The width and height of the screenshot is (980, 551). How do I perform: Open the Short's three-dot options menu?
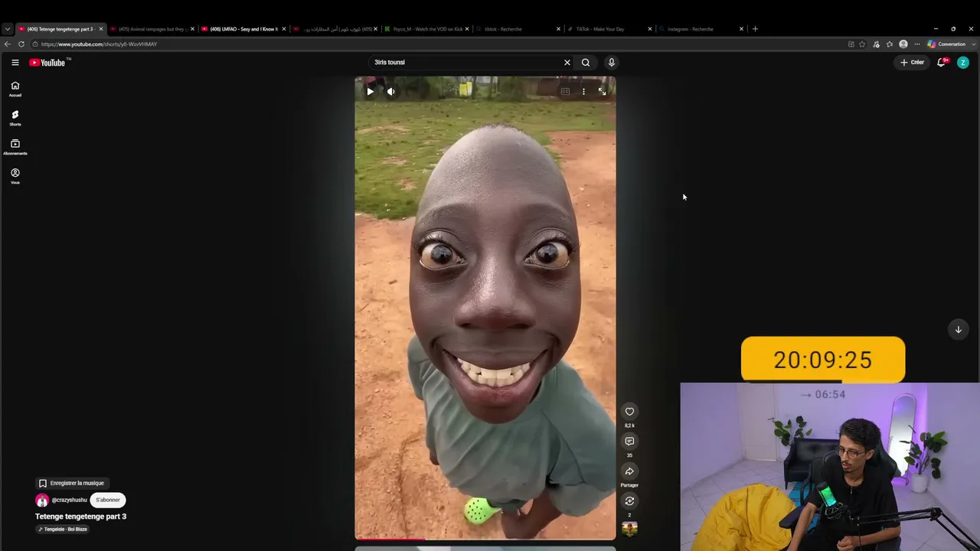click(583, 92)
